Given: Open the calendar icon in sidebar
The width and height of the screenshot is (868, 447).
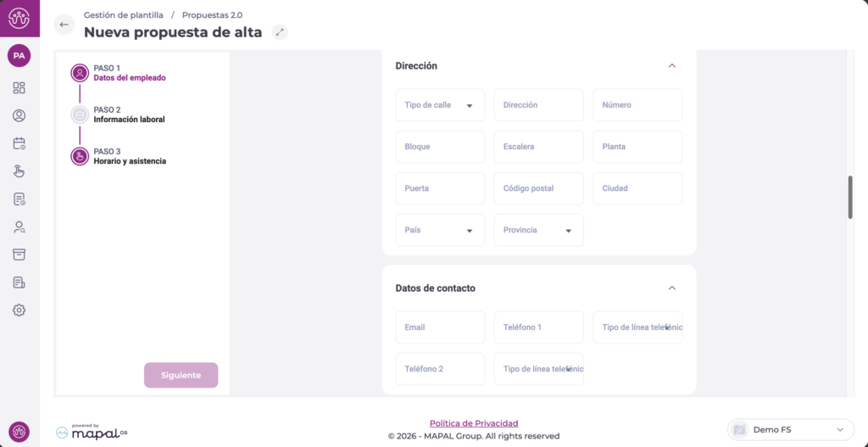Looking at the screenshot, I should [19, 143].
